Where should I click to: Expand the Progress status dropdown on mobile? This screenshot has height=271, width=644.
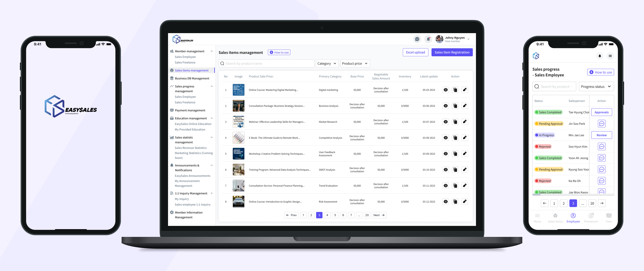[x=596, y=87]
